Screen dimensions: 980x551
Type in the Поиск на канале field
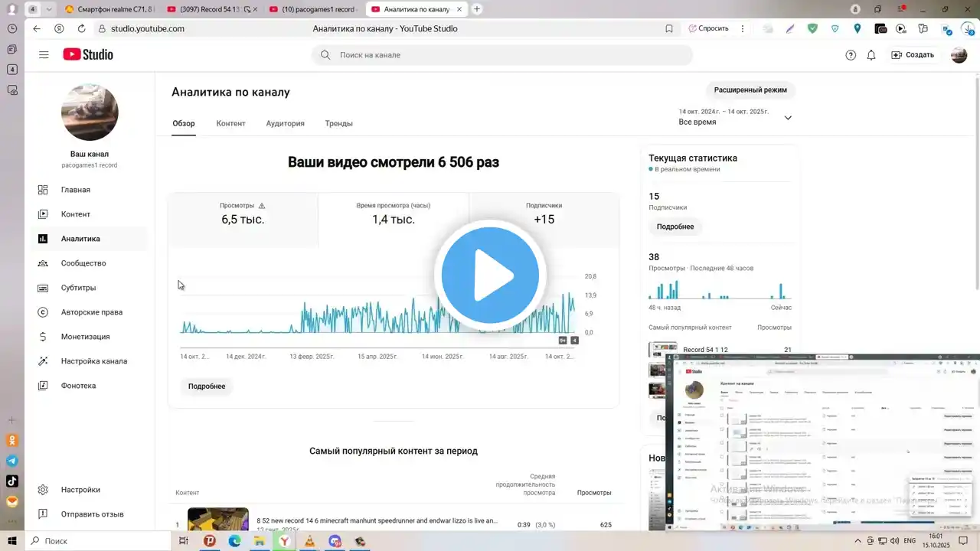tap(505, 55)
